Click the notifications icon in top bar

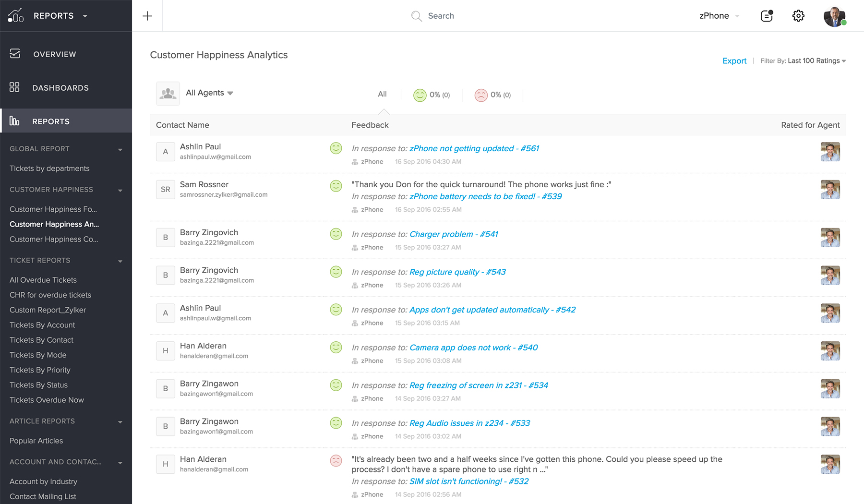[x=767, y=16]
